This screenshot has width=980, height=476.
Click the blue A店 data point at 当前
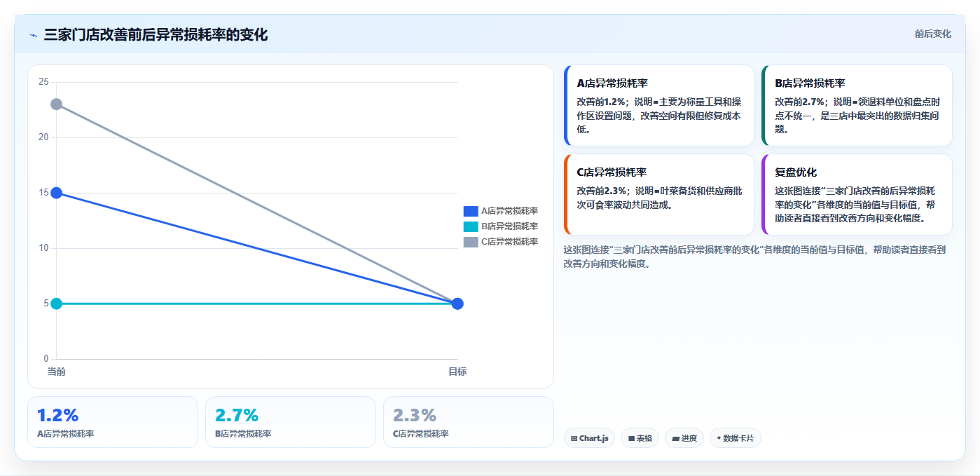pos(57,193)
